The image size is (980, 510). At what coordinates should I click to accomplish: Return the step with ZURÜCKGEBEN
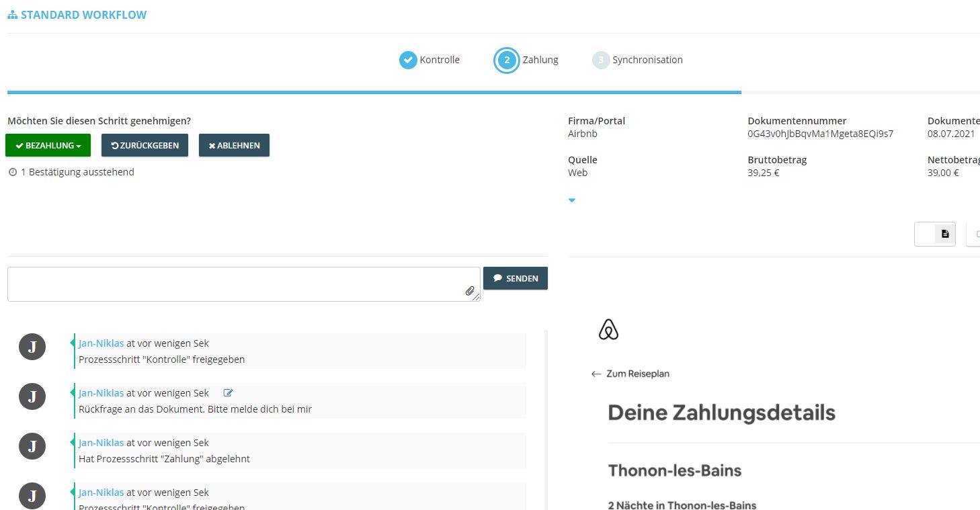pos(145,145)
